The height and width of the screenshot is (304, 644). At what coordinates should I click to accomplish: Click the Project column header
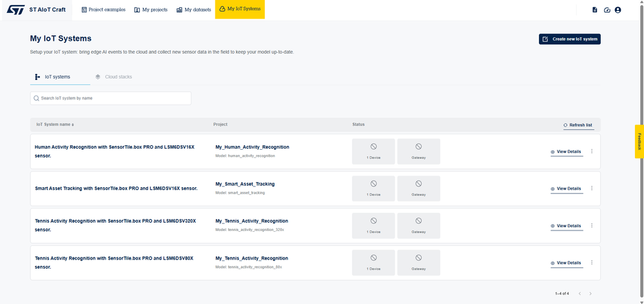coord(220,124)
